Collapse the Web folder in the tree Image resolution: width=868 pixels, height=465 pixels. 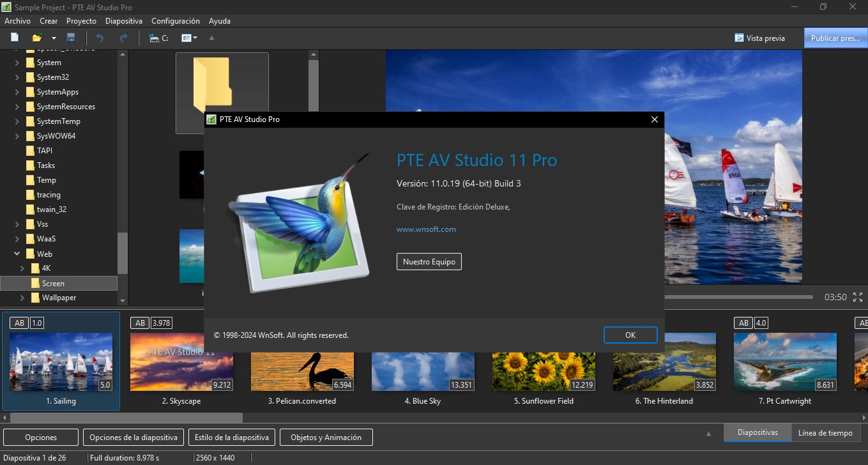(x=17, y=254)
